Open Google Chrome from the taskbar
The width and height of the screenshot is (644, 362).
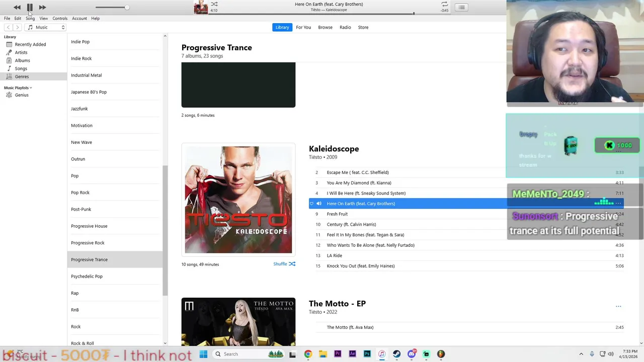coord(308,354)
